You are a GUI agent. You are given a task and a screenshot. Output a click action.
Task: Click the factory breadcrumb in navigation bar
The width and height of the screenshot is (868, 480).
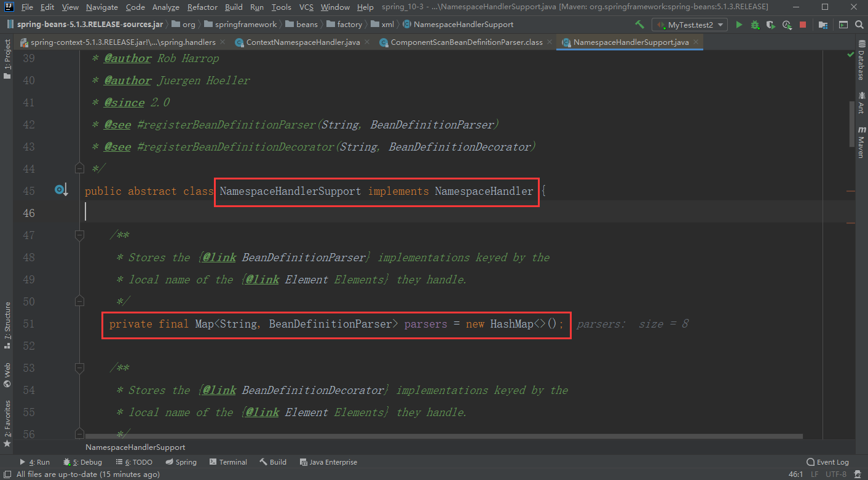click(344, 25)
